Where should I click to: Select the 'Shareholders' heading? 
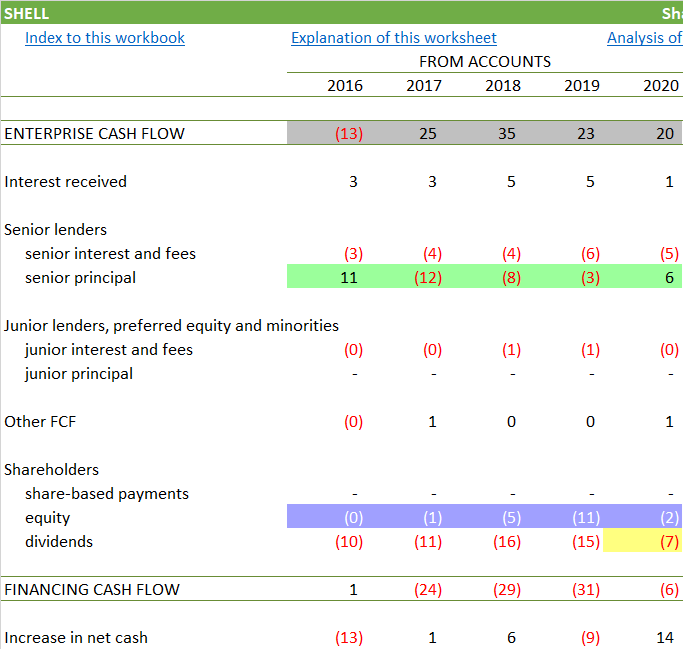coord(51,470)
